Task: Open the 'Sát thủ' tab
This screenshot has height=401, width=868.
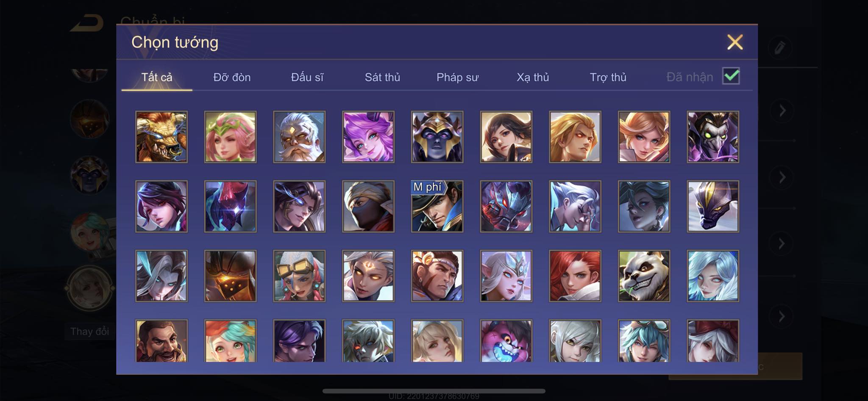Action: 382,77
